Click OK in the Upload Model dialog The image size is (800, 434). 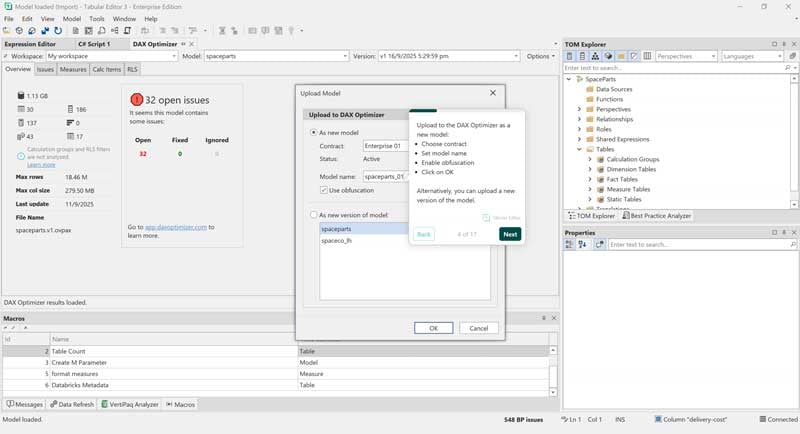(x=433, y=328)
